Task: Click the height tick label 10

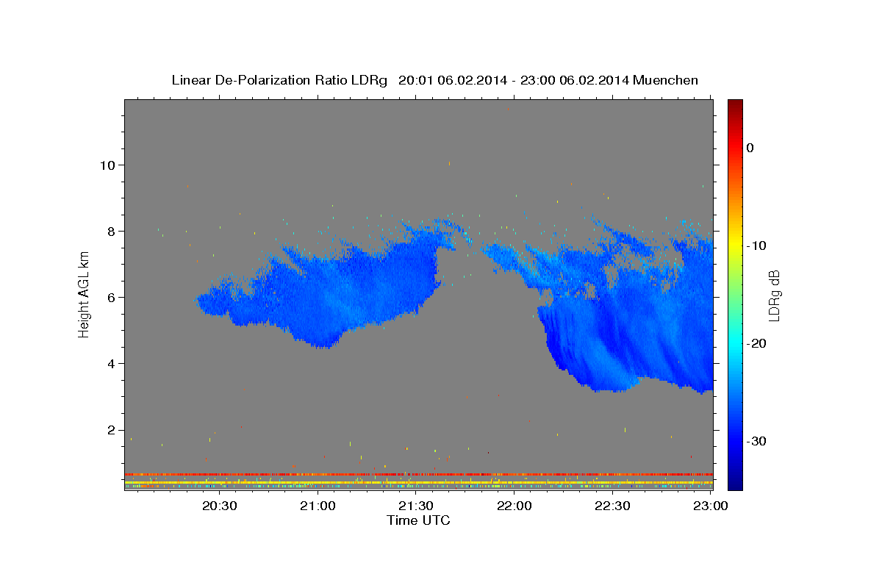Action: pyautogui.click(x=107, y=165)
